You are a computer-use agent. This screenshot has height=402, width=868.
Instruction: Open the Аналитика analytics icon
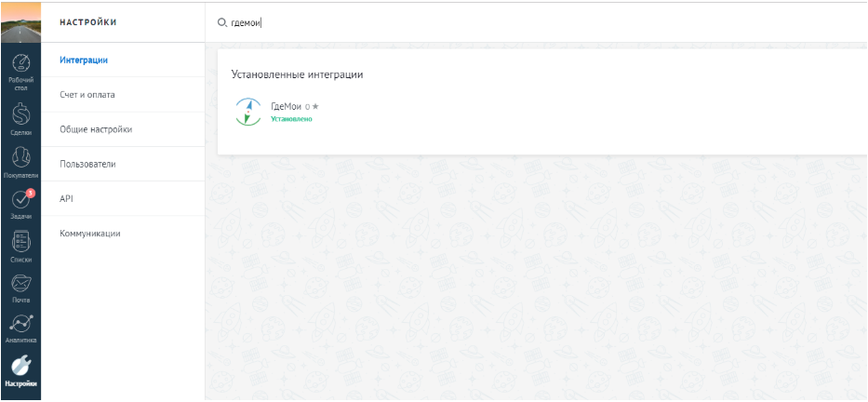tap(20, 324)
